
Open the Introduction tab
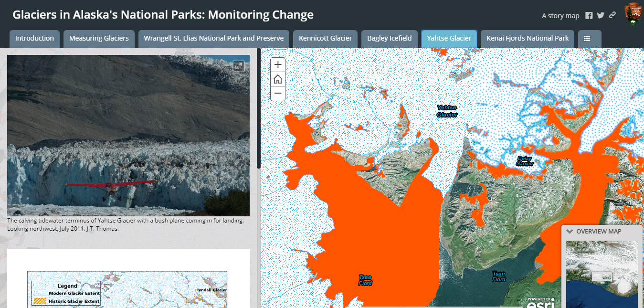point(34,39)
